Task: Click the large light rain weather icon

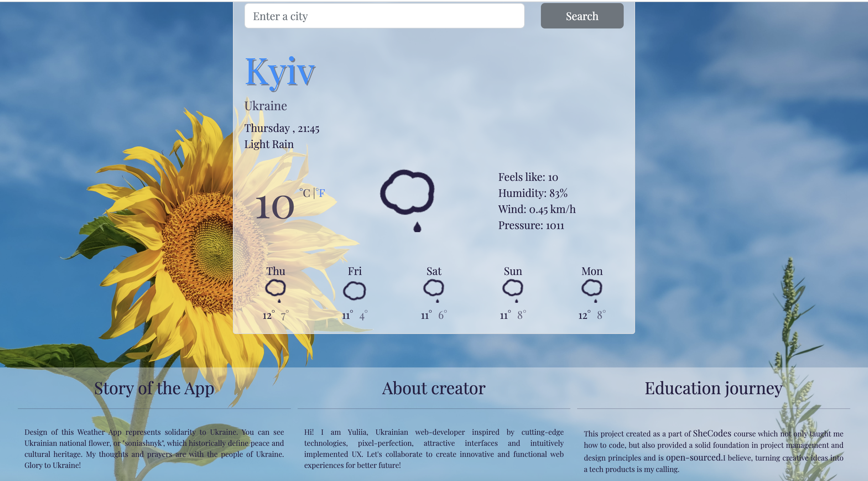Action: 408,201
